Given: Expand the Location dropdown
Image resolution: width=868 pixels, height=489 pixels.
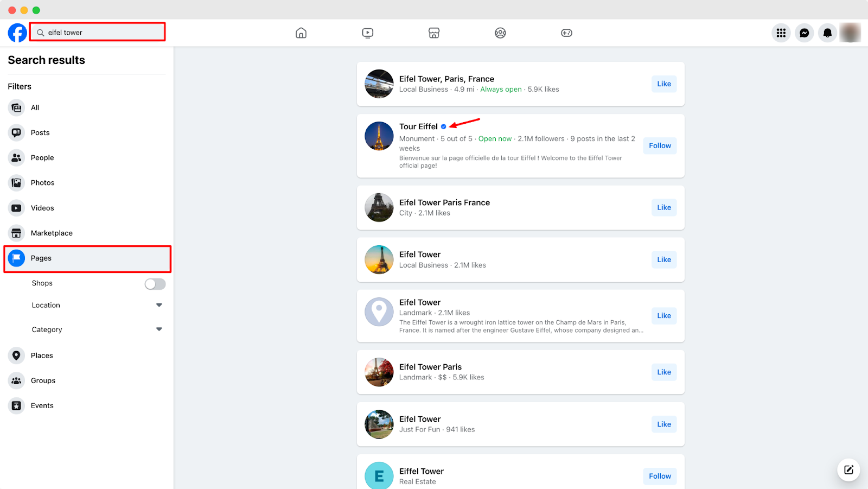Looking at the screenshot, I should tap(159, 305).
